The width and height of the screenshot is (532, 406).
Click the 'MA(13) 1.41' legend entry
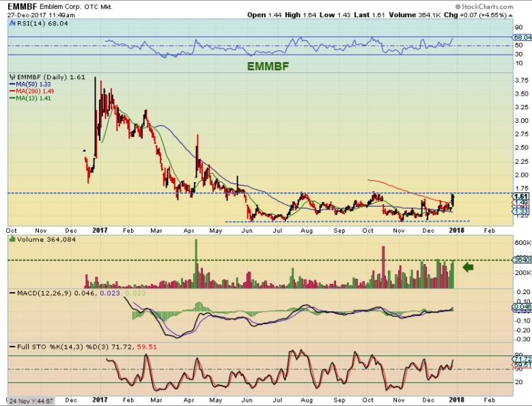click(x=33, y=98)
